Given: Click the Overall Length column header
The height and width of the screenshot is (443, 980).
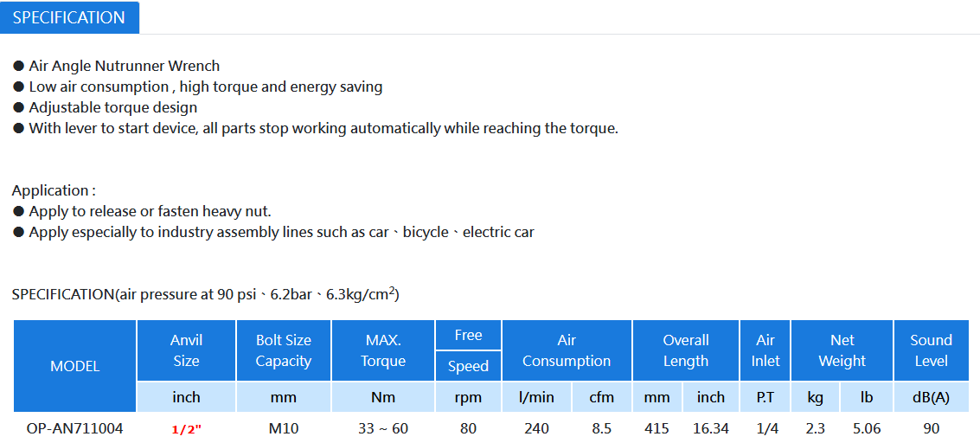Looking at the screenshot, I should [x=686, y=350].
